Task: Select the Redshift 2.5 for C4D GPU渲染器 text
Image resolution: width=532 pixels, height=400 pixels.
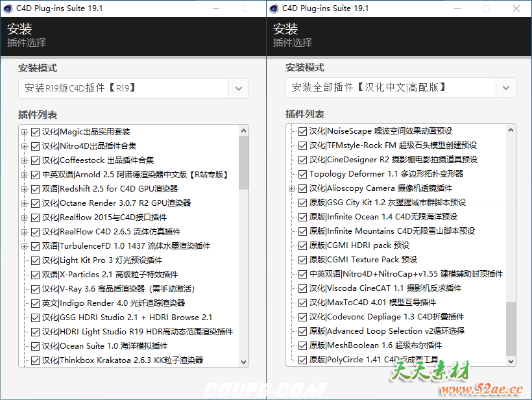Action: point(110,189)
